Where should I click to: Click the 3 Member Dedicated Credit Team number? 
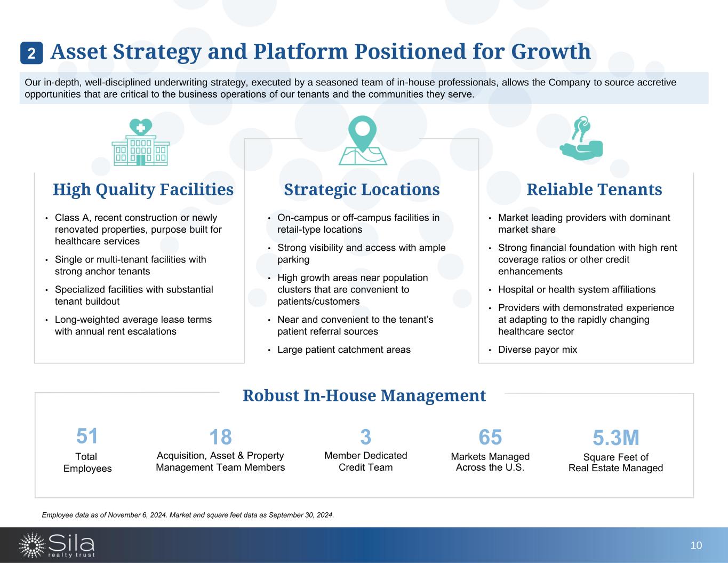365,437
